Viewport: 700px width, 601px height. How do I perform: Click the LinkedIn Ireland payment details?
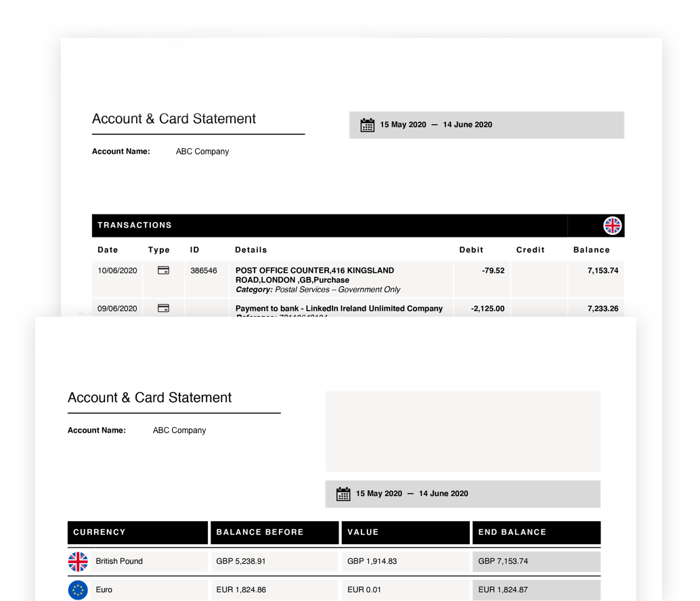(x=339, y=309)
